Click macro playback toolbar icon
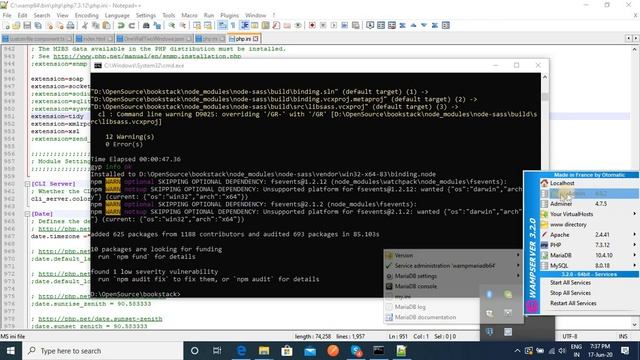Image resolution: width=640 pixels, height=360 pixels. (x=334, y=25)
